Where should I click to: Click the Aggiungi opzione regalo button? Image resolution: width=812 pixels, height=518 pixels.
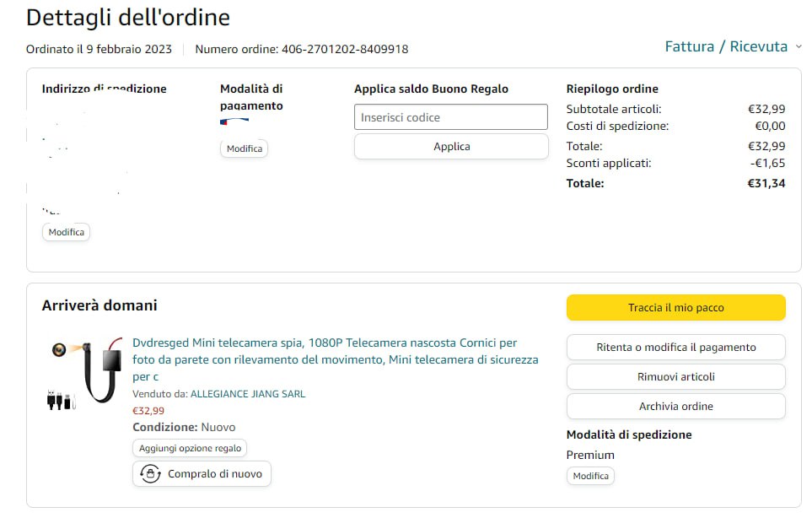click(190, 449)
